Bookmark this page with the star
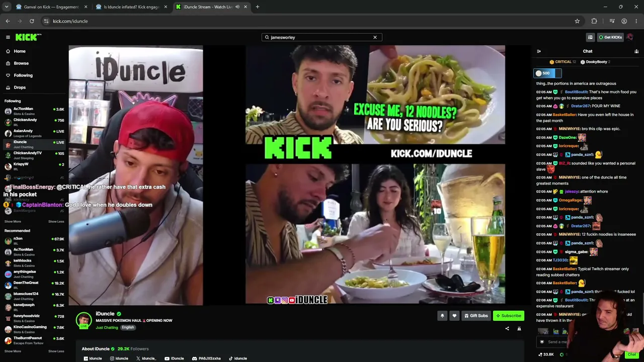The width and height of the screenshot is (644, 362). [x=577, y=21]
